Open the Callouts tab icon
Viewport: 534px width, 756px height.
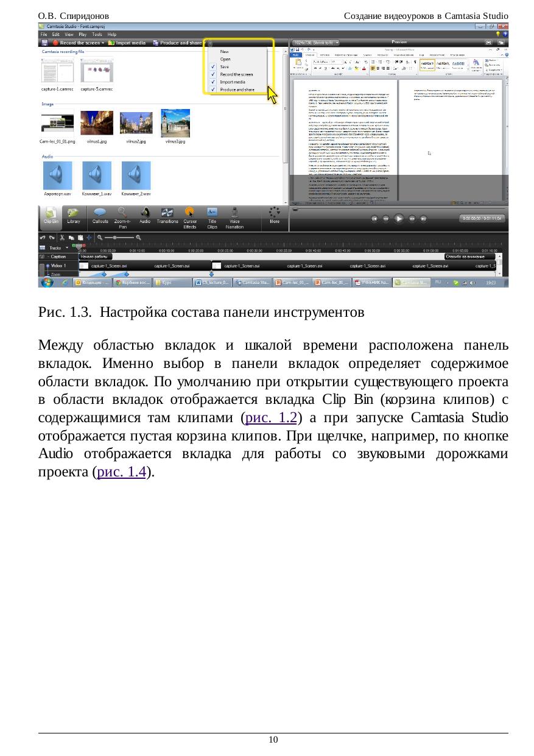pyautogui.click(x=100, y=213)
